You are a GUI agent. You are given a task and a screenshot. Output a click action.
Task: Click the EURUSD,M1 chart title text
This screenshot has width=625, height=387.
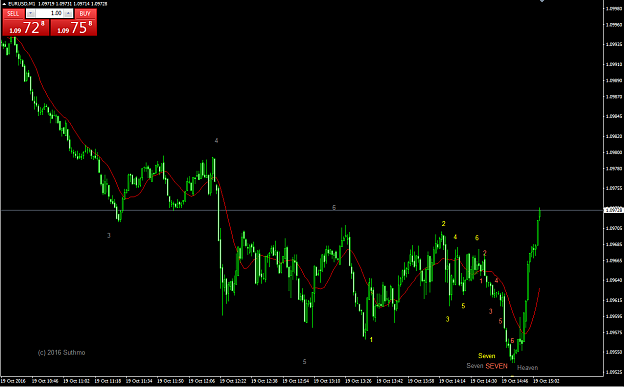click(22, 4)
